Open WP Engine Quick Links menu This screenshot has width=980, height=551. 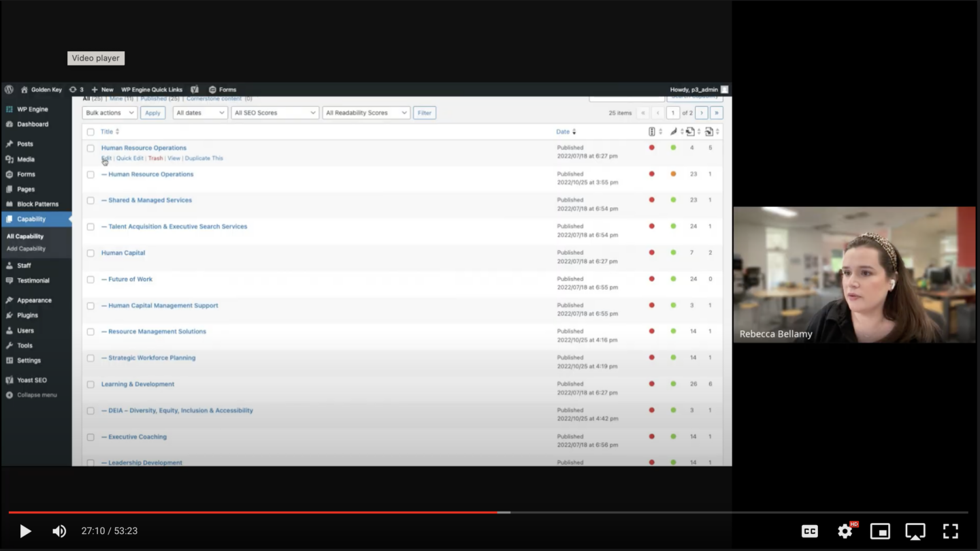pyautogui.click(x=152, y=89)
